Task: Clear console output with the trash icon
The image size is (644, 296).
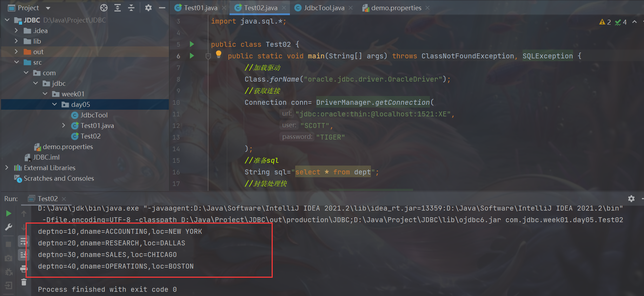Action: (24, 282)
